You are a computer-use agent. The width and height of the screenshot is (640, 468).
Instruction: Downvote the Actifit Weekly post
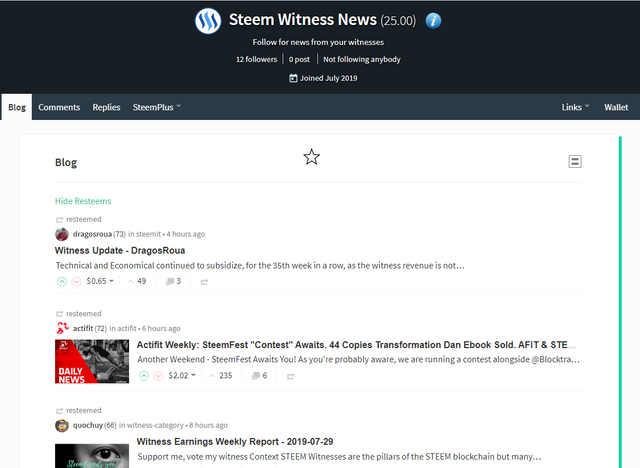[x=158, y=376]
